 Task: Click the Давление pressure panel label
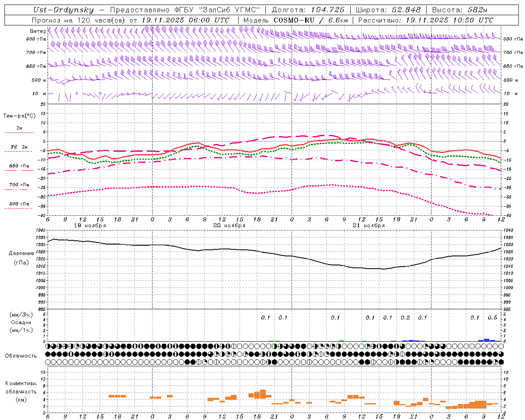click(x=21, y=253)
